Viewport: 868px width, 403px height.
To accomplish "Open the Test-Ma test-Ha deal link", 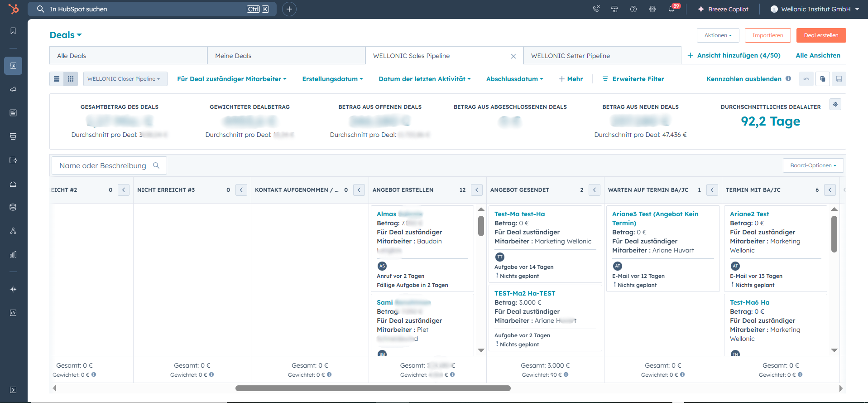I will 519,214.
